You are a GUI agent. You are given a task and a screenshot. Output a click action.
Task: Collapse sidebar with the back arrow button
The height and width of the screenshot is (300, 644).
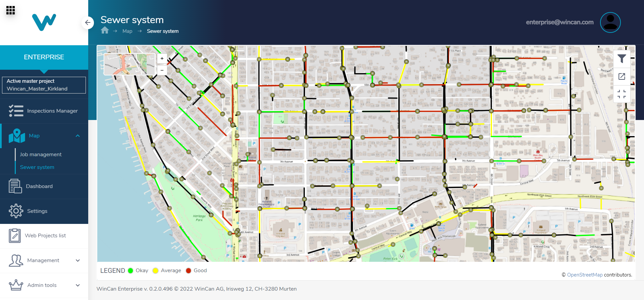[x=88, y=22]
